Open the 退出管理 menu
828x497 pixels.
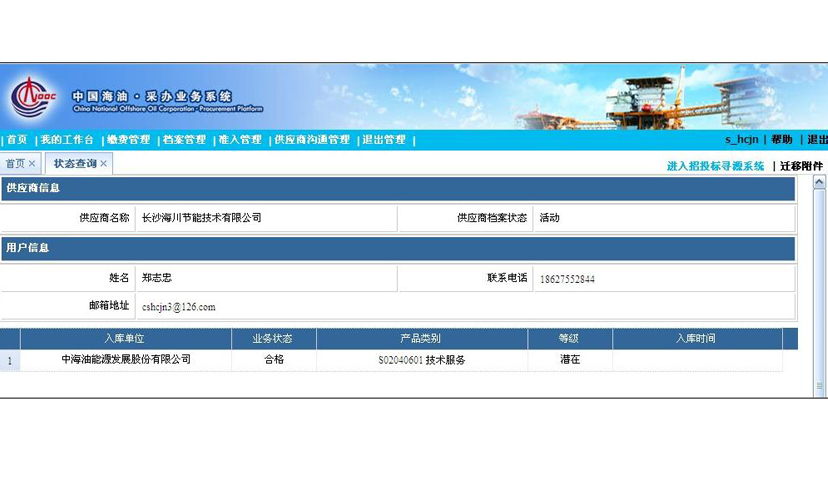tap(384, 140)
